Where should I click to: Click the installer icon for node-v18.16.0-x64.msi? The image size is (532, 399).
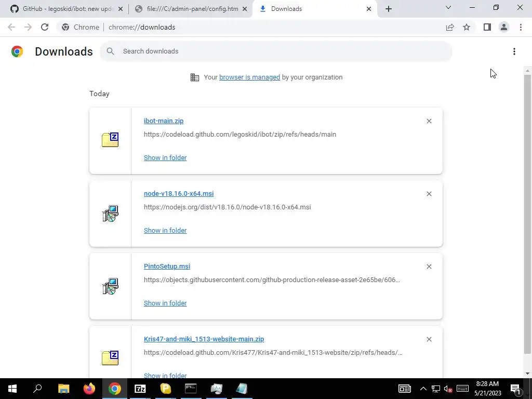[x=110, y=214]
